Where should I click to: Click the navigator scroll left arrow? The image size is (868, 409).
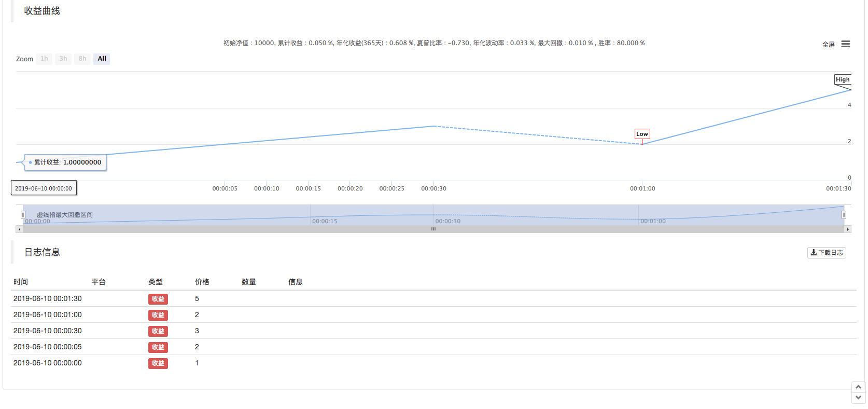point(20,229)
